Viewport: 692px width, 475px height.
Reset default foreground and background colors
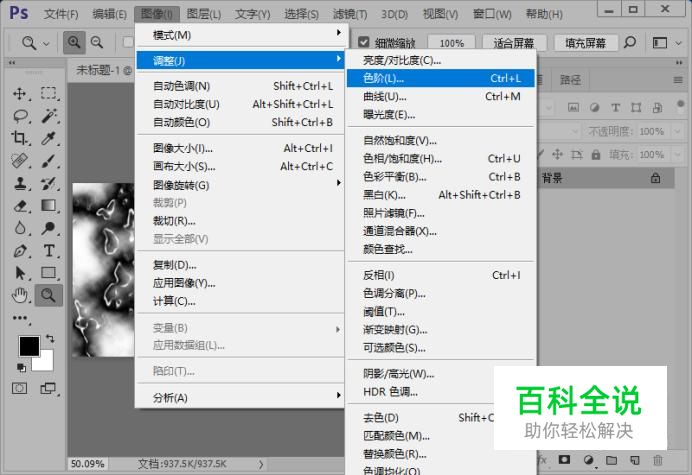coord(21,367)
